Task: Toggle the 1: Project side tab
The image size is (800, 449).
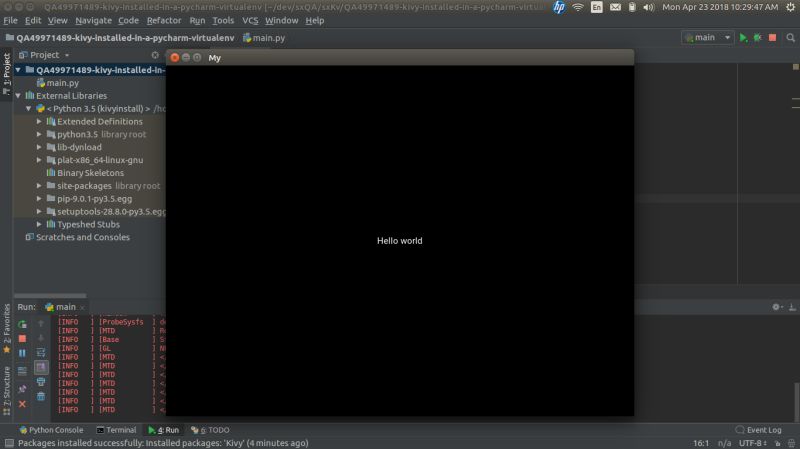Action: click(x=6, y=74)
